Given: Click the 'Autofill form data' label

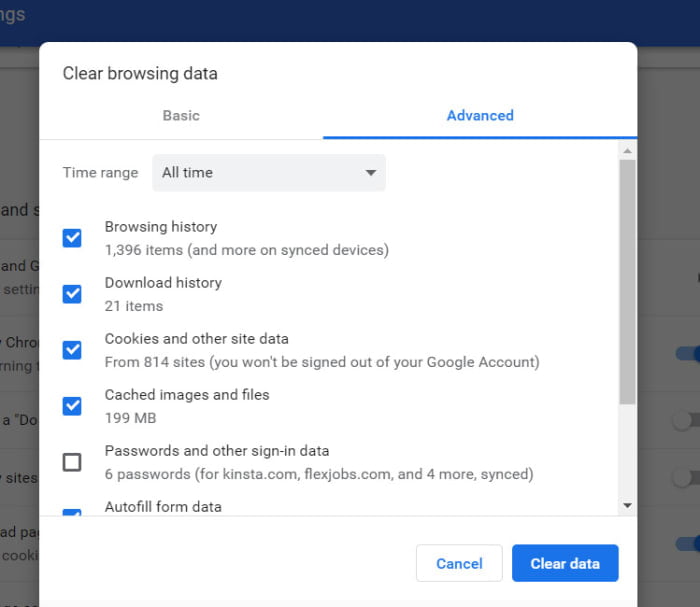Looking at the screenshot, I should pos(163,507).
